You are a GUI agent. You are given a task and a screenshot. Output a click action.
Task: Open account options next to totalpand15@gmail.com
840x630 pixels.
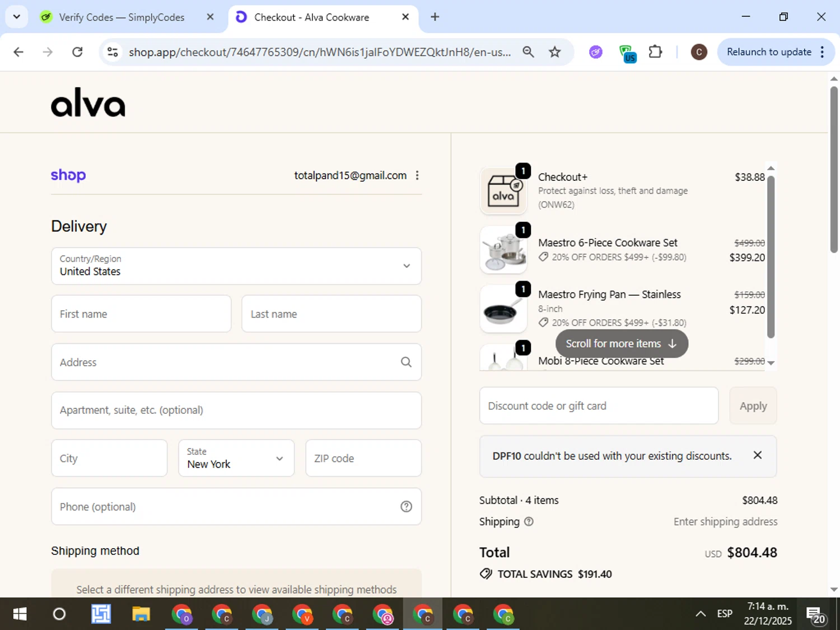pos(417,175)
